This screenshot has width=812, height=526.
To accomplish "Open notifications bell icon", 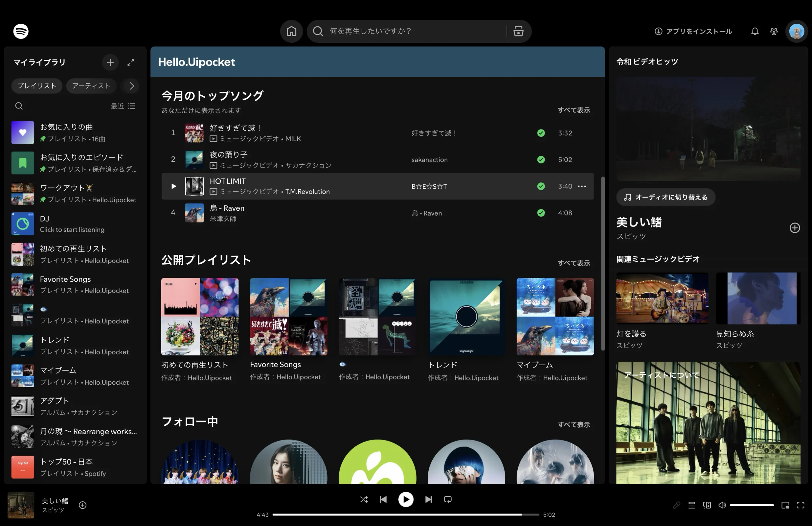I will coord(755,32).
